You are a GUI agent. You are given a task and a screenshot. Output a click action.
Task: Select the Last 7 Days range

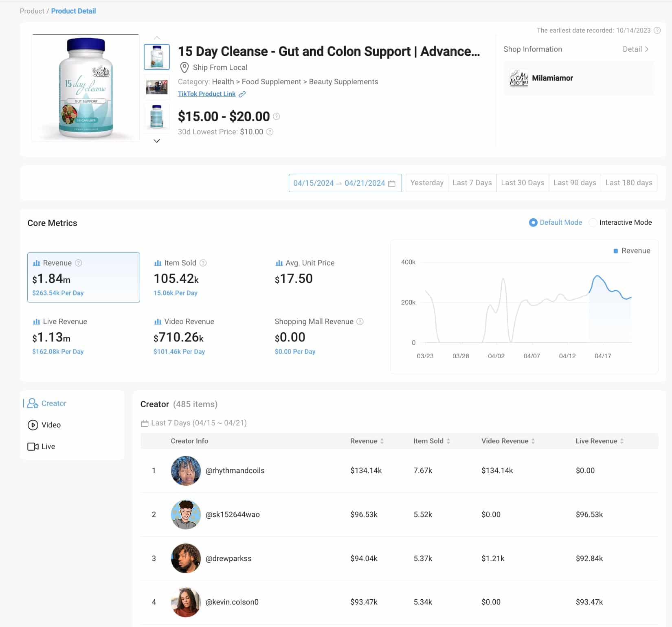(x=472, y=183)
